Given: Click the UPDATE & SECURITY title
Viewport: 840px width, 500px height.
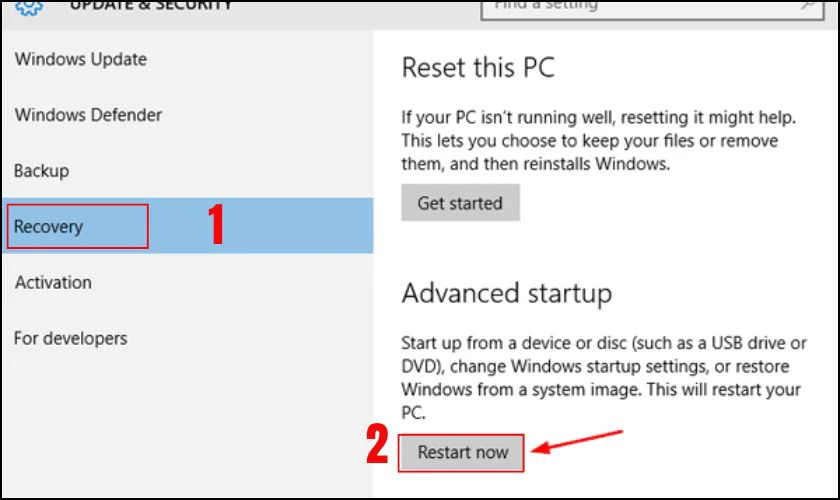Looking at the screenshot, I should [x=150, y=6].
